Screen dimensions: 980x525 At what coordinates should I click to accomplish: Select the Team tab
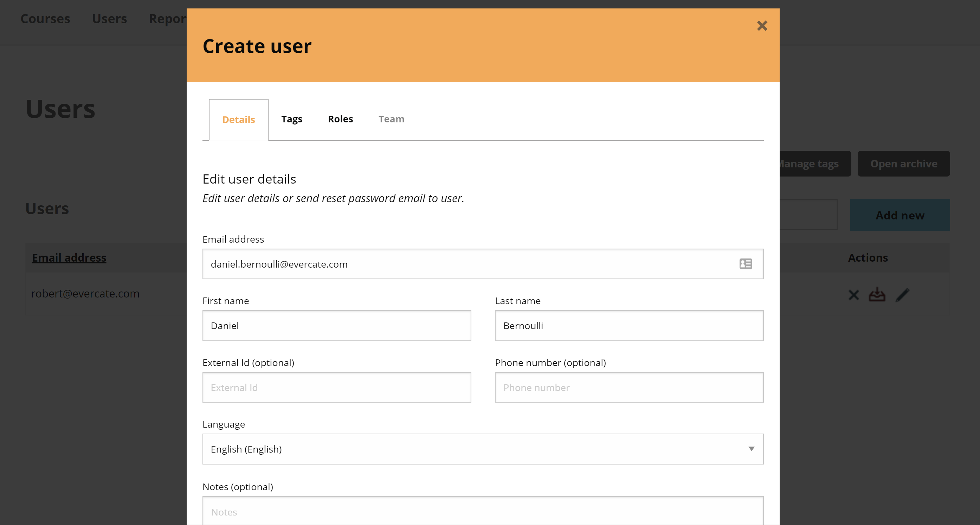(x=391, y=119)
